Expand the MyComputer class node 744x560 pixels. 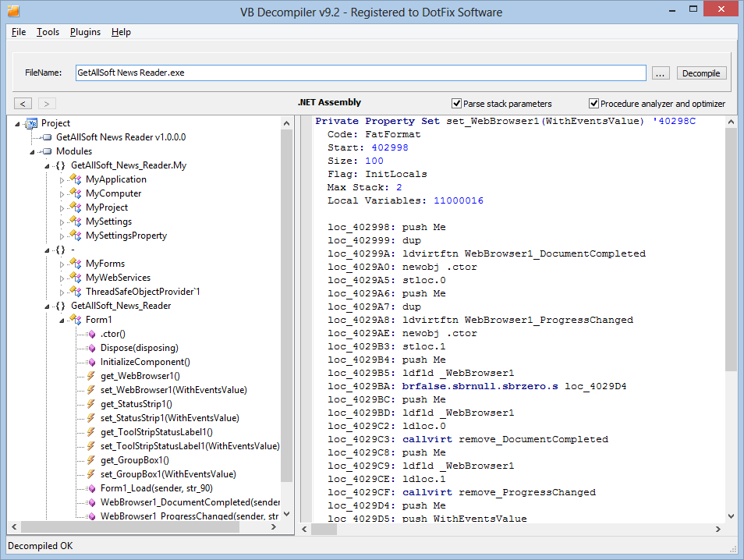pos(62,194)
